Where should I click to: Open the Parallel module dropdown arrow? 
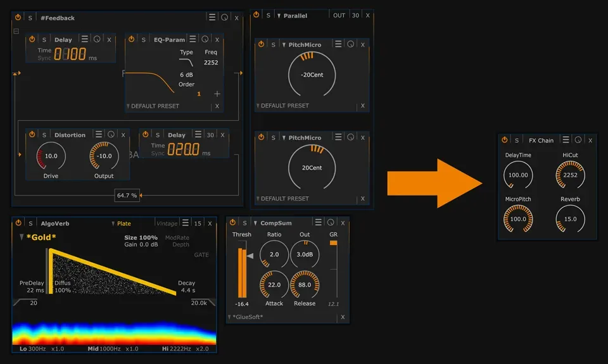click(x=279, y=16)
